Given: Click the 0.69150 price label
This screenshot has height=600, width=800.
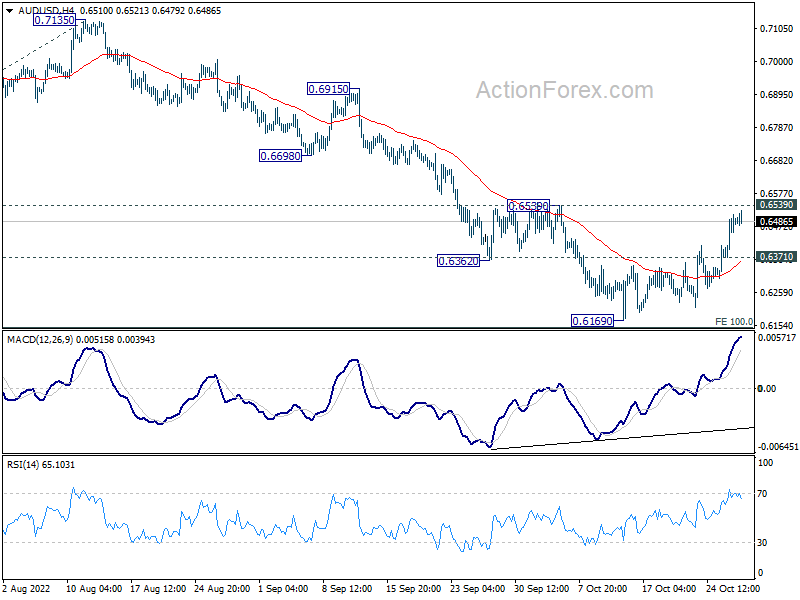Looking at the screenshot, I should coord(329,89).
